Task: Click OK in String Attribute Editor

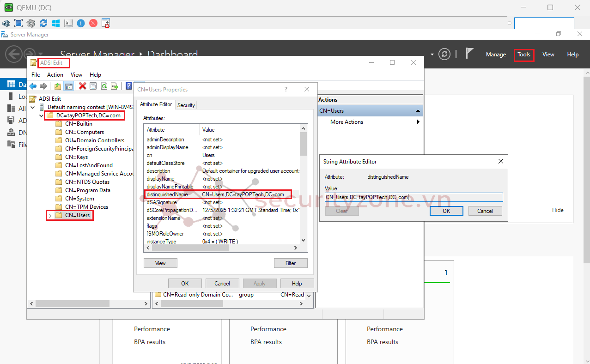Action: click(446, 211)
